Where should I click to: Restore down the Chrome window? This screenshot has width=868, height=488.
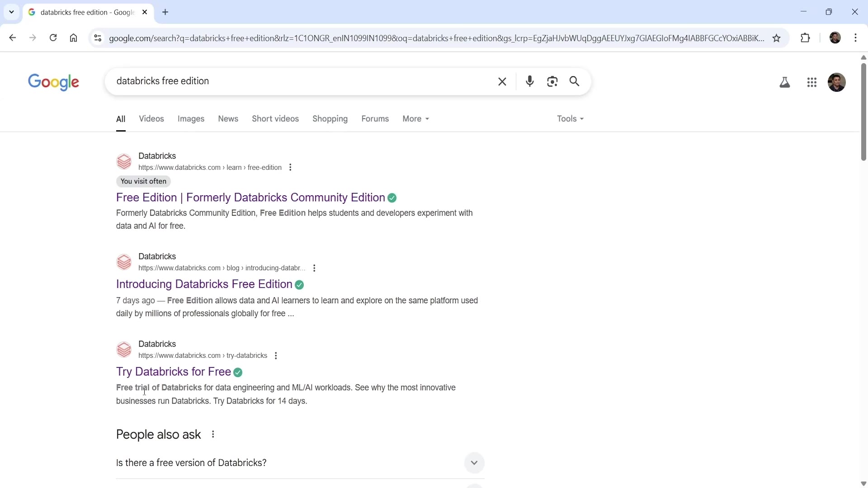click(830, 12)
